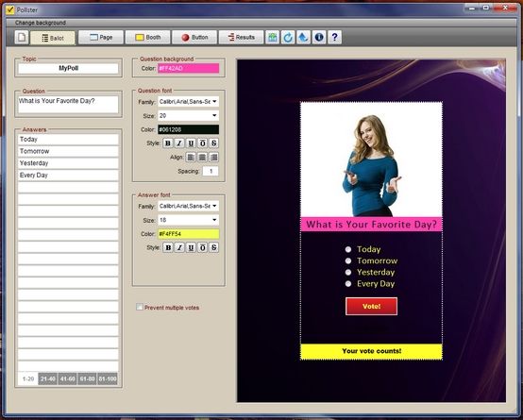Select the Yesterday radio button in preview
Viewport: 523px width, 420px height.
coord(348,272)
